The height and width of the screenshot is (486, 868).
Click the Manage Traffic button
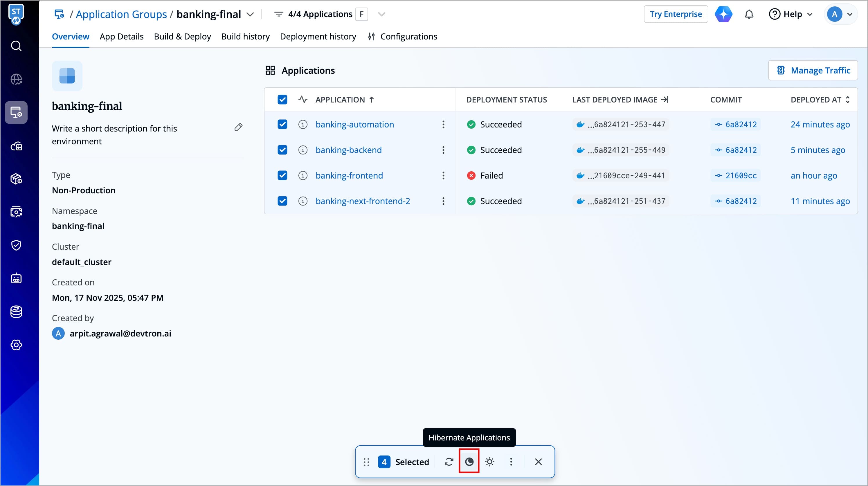click(x=813, y=71)
